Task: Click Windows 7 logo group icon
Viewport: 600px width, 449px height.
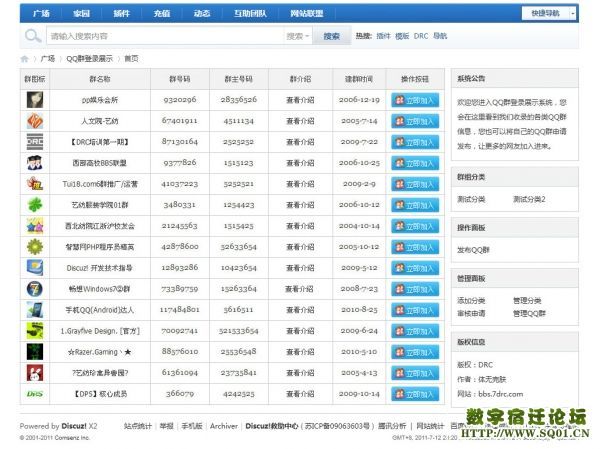Action: coord(35,289)
